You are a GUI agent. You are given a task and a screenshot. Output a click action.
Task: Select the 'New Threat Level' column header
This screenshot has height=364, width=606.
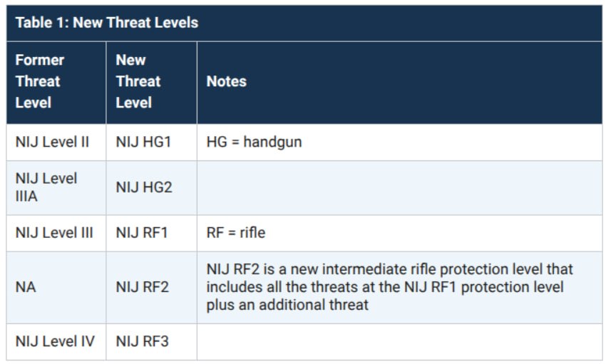point(151,82)
